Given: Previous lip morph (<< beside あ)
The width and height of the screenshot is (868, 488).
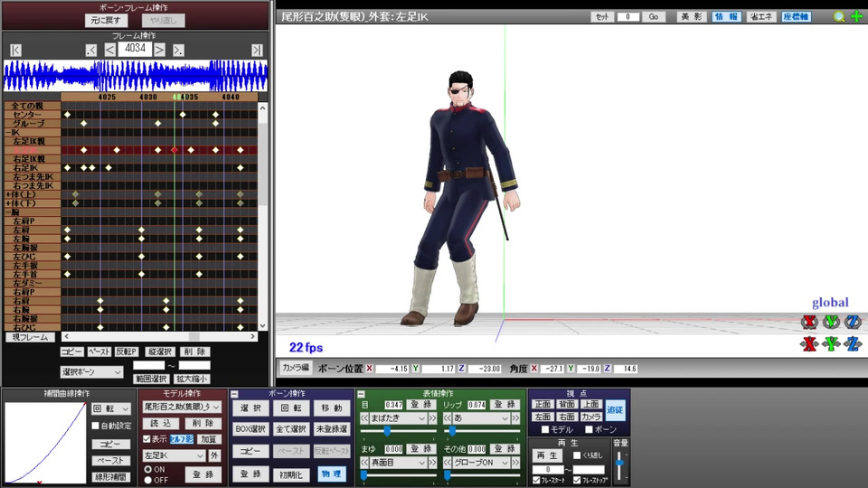Looking at the screenshot, I should pyautogui.click(x=448, y=418).
